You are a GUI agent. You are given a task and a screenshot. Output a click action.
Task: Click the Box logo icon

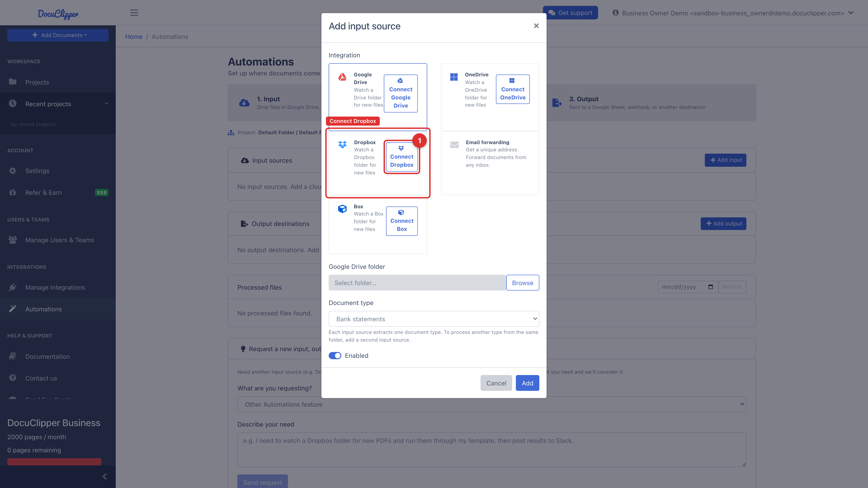[342, 209]
